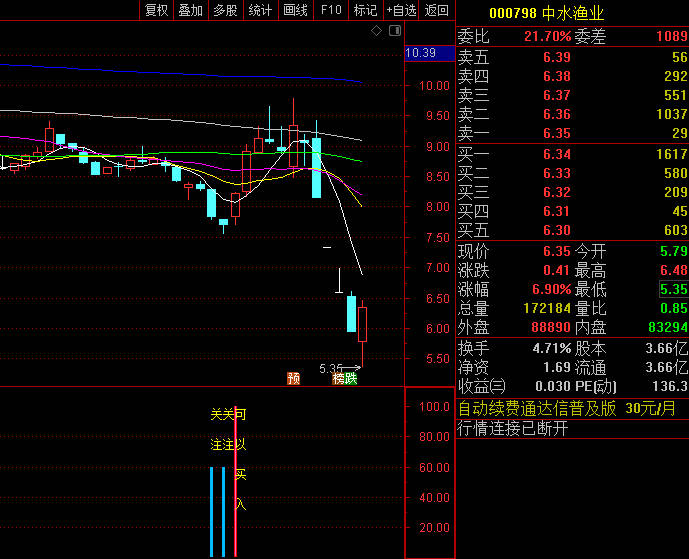
Task: Select the 多股 multi-stock view
Action: (x=225, y=10)
